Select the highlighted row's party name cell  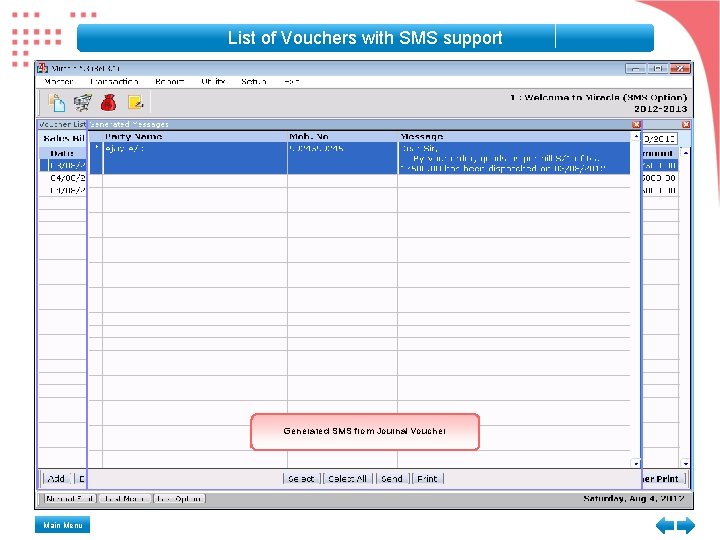[x=195, y=158]
